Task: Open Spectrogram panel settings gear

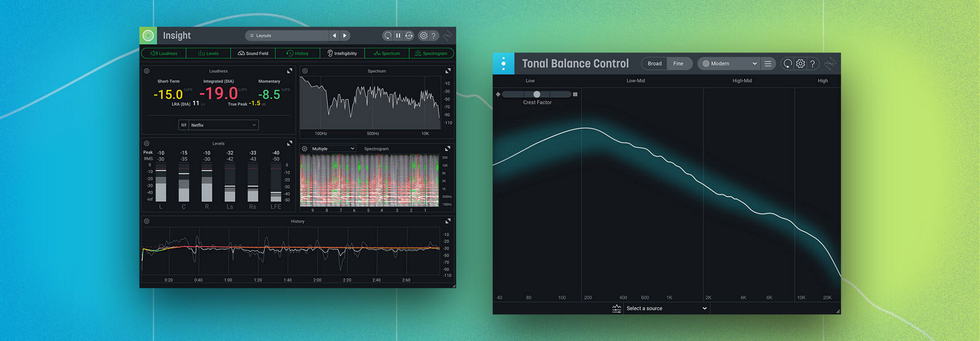Action: tap(305, 149)
